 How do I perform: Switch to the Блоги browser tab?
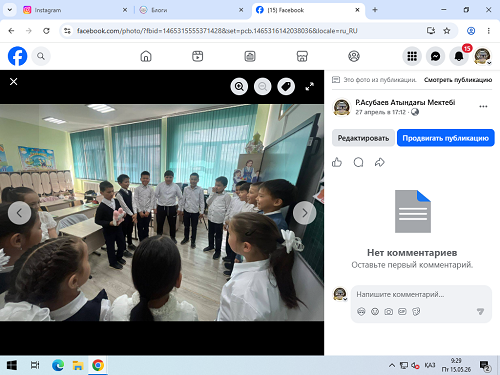point(192,10)
